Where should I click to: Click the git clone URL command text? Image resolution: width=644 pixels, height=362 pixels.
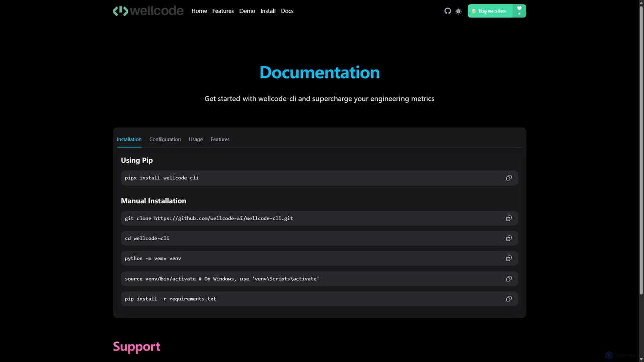click(209, 218)
